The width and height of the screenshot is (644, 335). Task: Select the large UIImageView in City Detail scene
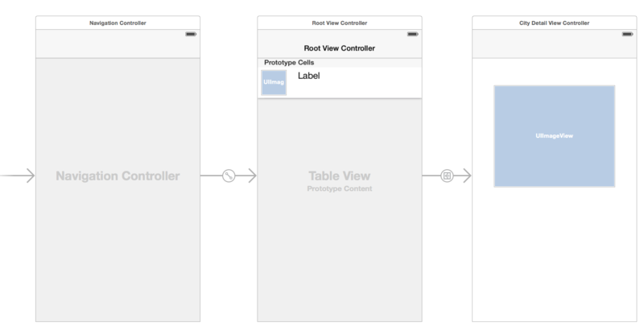coord(555,136)
